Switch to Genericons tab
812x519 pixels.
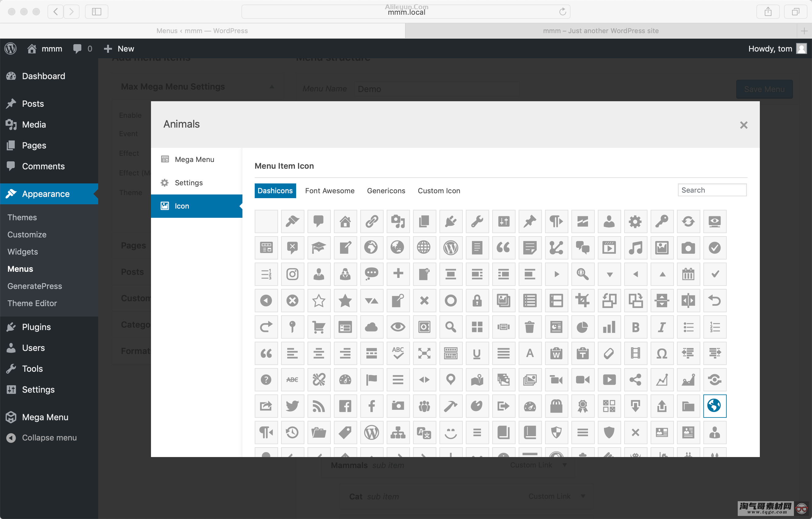(x=386, y=190)
